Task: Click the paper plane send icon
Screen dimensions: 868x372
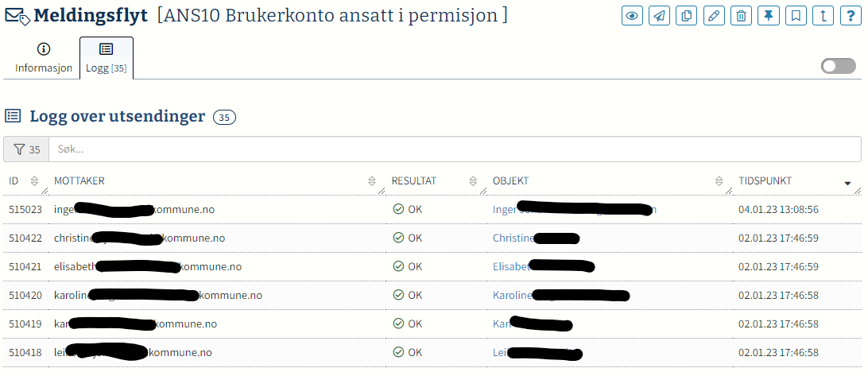Action: (659, 16)
